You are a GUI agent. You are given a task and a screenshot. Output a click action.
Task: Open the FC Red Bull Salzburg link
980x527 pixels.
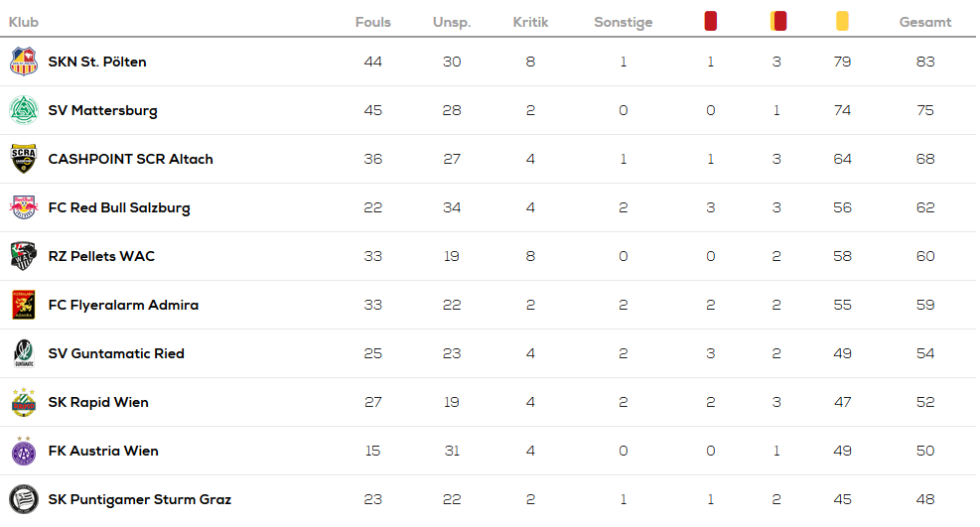pos(119,208)
